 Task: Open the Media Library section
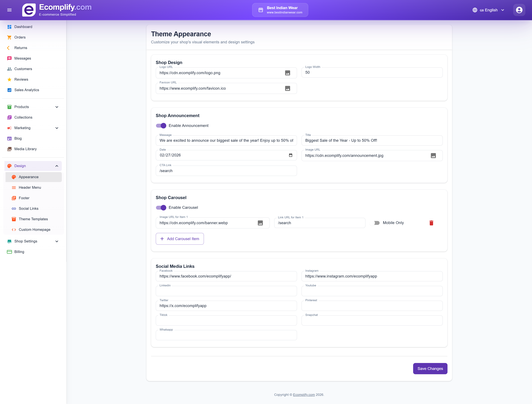pos(25,149)
